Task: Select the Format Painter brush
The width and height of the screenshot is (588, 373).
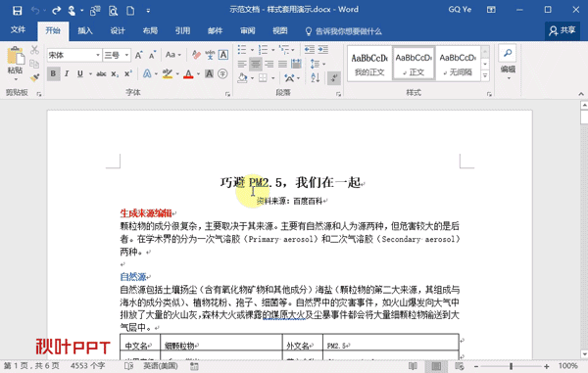Action: coord(34,77)
